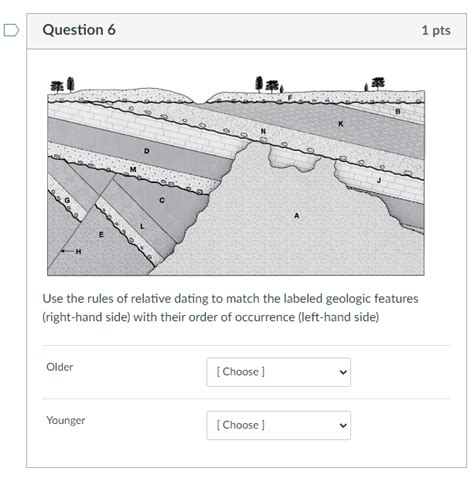
Task: Flag Question 6 with the bookmark icon
Action: tap(11, 30)
